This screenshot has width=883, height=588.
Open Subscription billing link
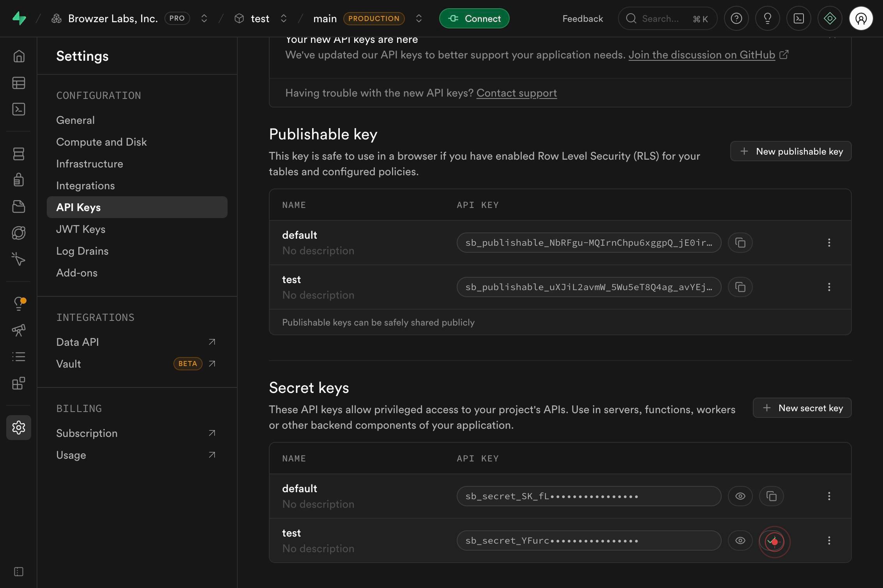137,433
